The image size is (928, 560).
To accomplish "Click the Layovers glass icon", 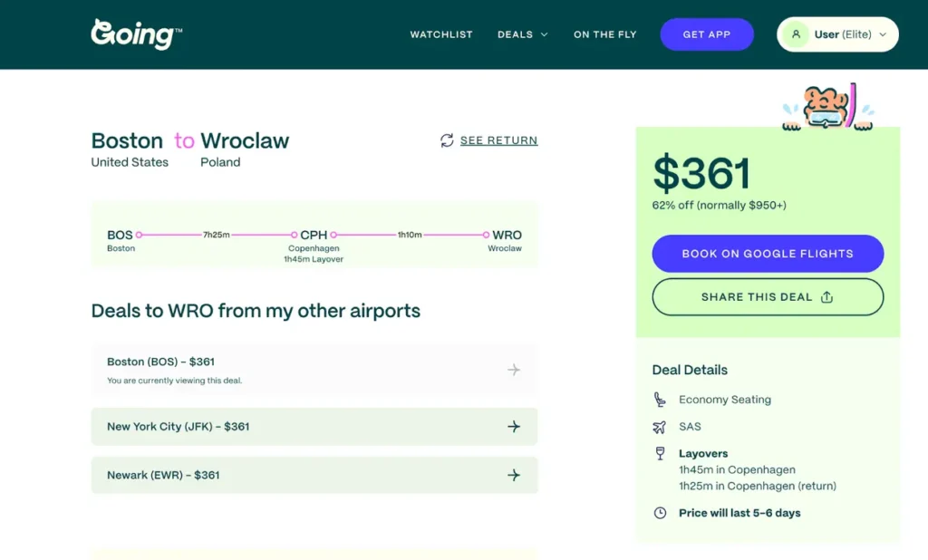I will click(x=659, y=453).
